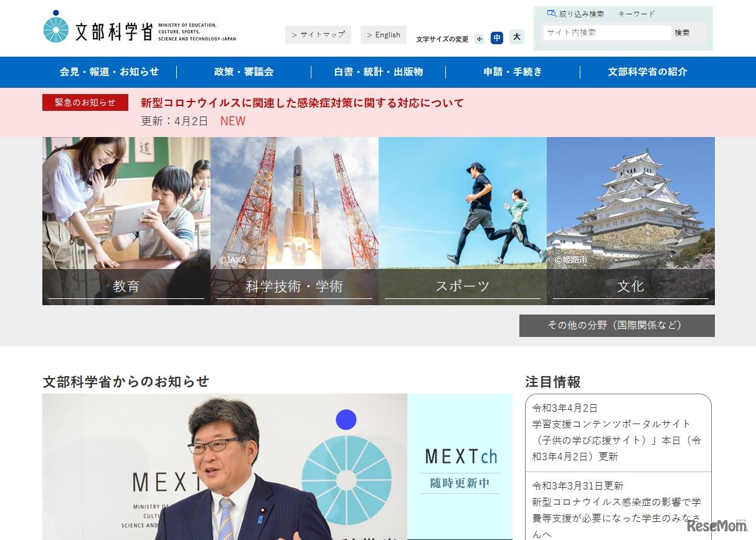Switch to 申請・手続き section
The image size is (756, 540).
pyautogui.click(x=512, y=72)
